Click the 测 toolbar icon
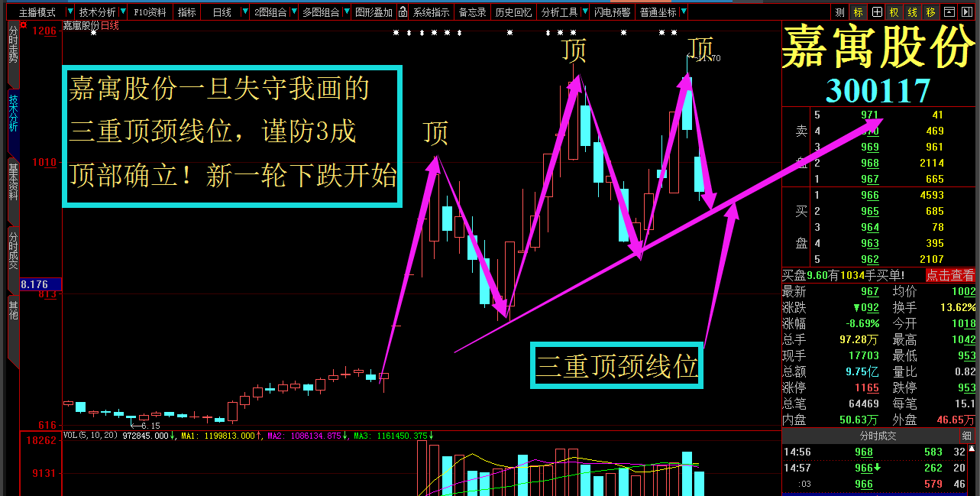The image size is (980, 496). [x=839, y=12]
